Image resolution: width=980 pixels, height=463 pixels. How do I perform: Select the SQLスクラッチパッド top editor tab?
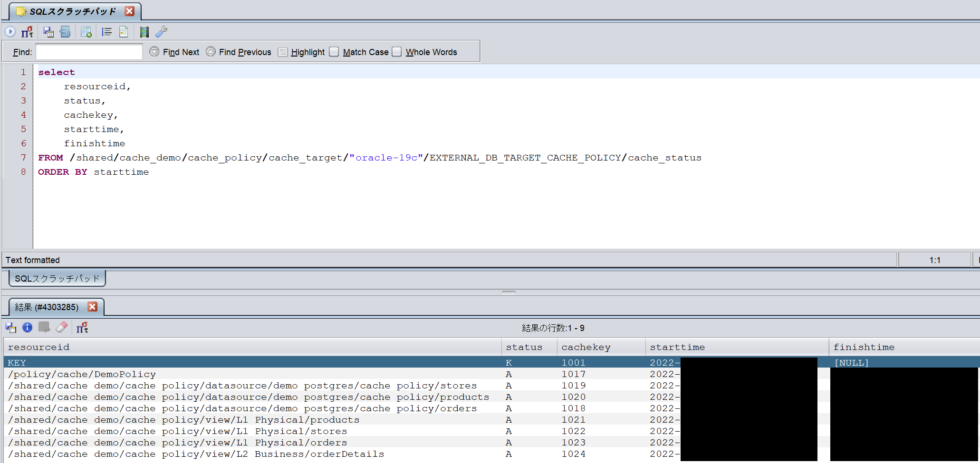coord(73,11)
